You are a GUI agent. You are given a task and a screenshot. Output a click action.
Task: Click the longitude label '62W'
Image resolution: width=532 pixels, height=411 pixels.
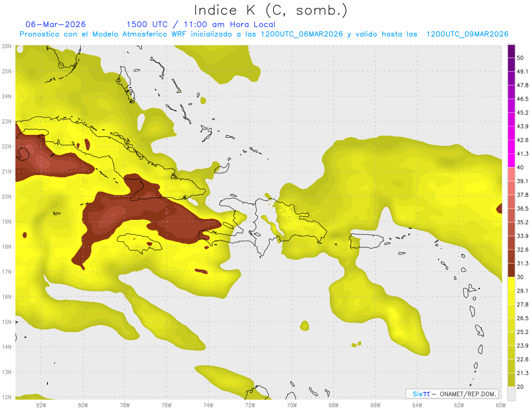459,405
